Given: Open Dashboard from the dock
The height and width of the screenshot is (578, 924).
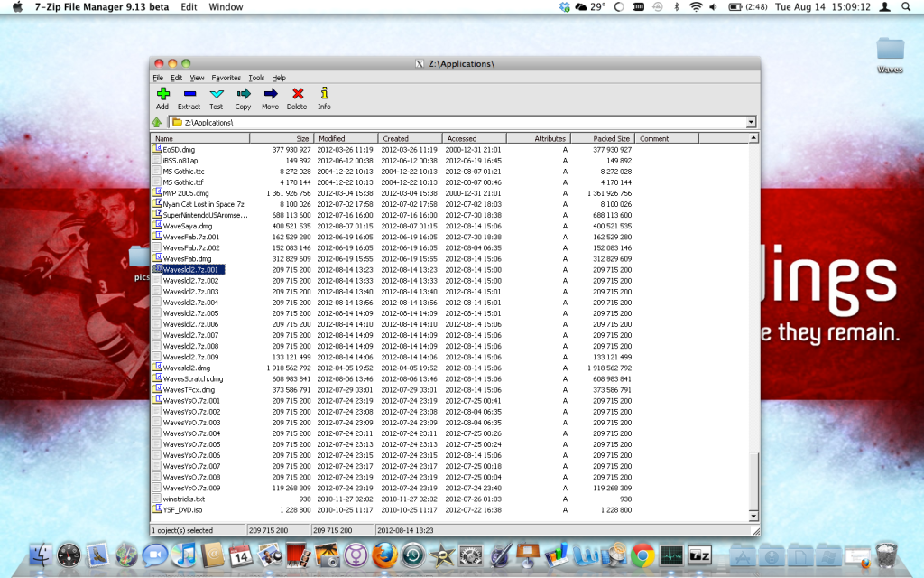Looking at the screenshot, I should click(x=69, y=555).
